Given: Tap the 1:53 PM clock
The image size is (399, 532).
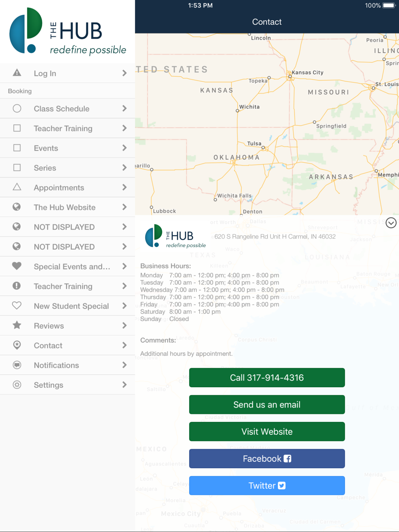Looking at the screenshot, I should (x=200, y=6).
